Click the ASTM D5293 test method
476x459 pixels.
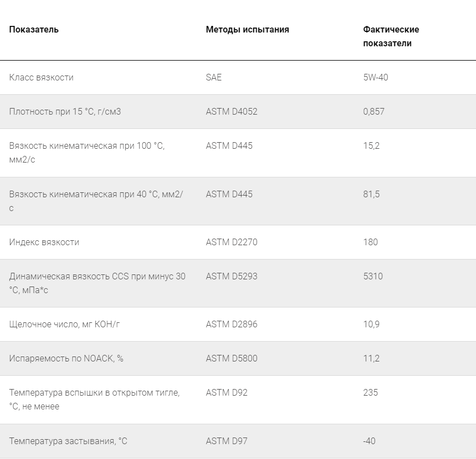tap(231, 277)
